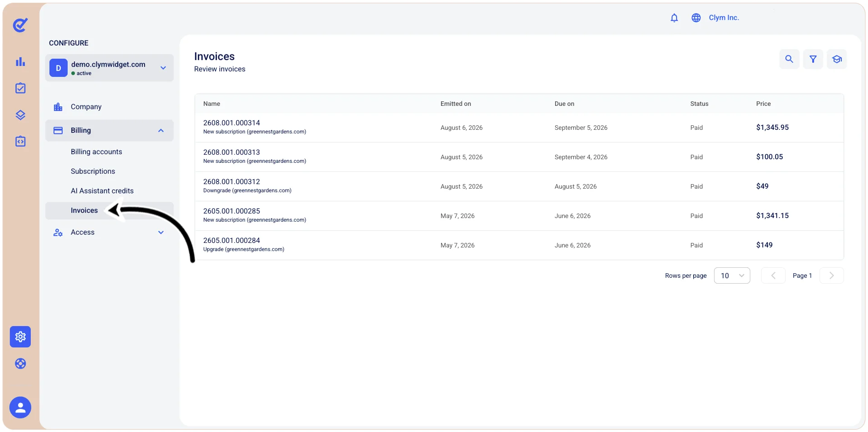
Task: Click the Clym logo icon
Action: (x=20, y=25)
